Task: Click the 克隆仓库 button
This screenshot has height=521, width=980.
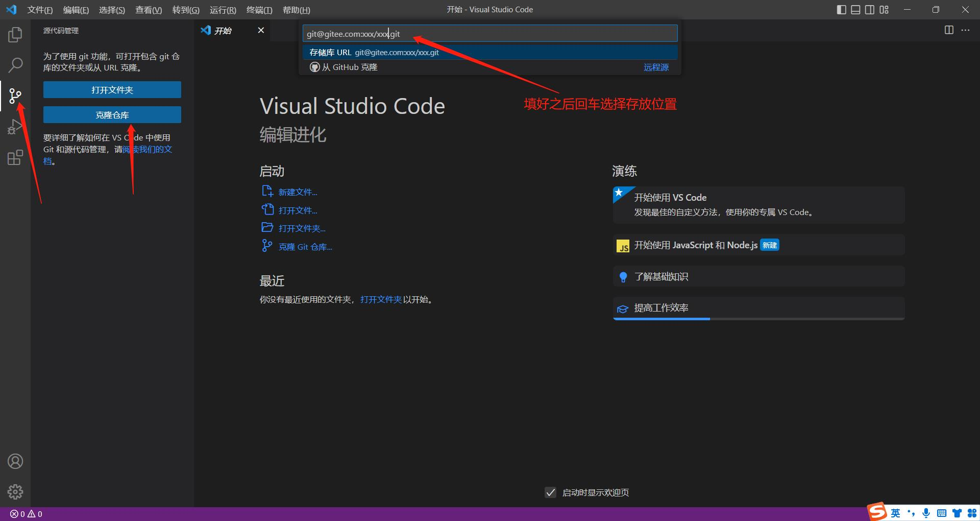Action: coord(112,115)
